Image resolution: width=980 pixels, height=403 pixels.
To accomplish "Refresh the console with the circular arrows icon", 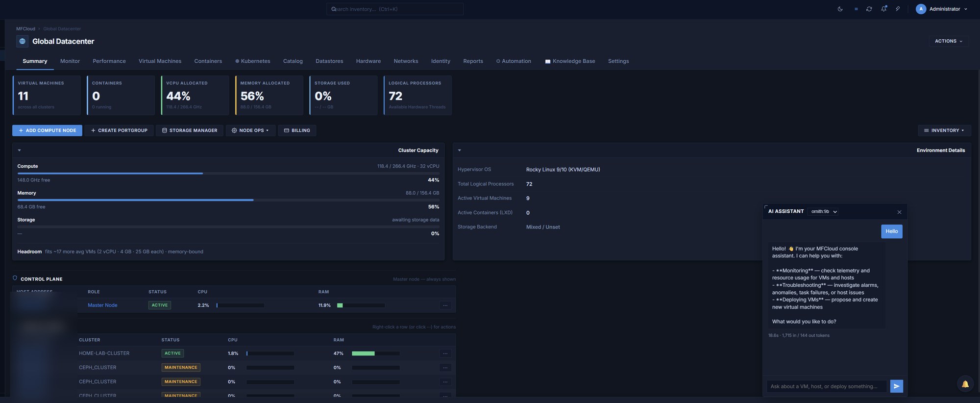I will [869, 9].
